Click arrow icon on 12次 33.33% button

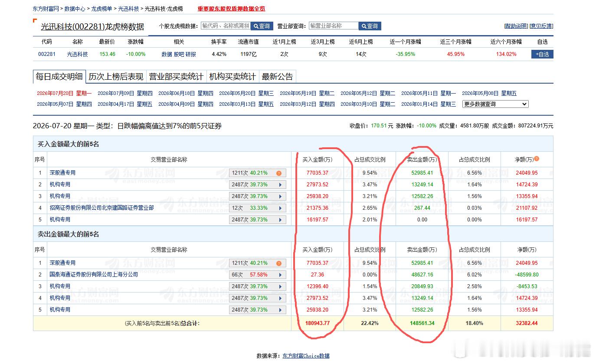point(280,208)
